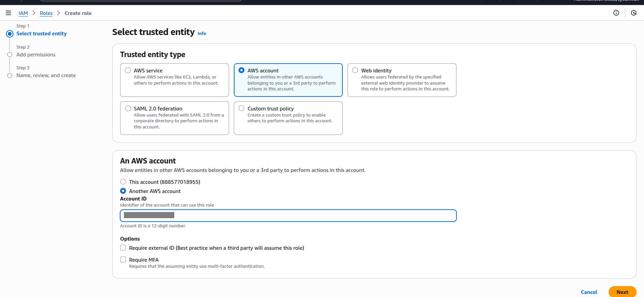Screen dimensions: 644x297
Task: Choose SAML 2.0 federation entity type
Action: (x=128, y=108)
